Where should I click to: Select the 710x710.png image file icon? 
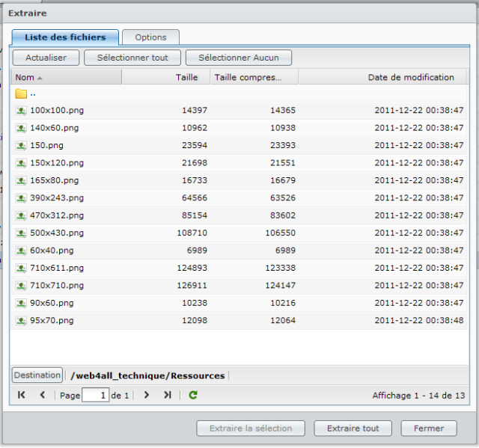click(21, 286)
